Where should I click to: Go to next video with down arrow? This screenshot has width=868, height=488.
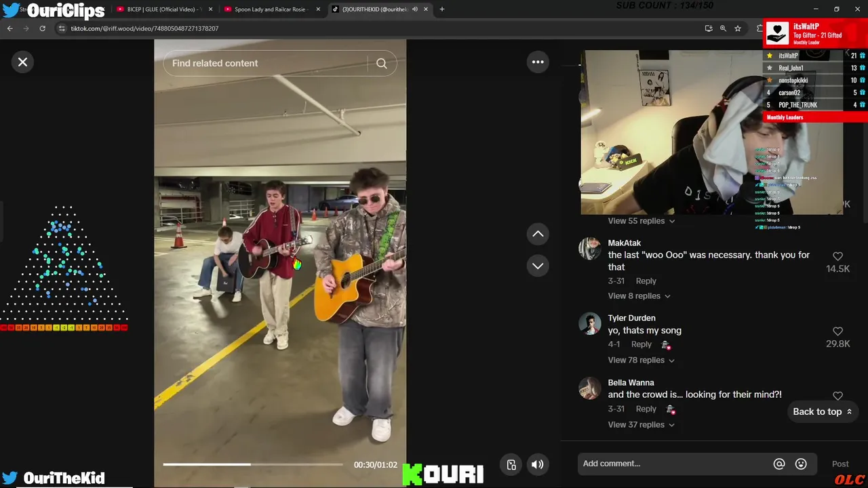point(538,266)
